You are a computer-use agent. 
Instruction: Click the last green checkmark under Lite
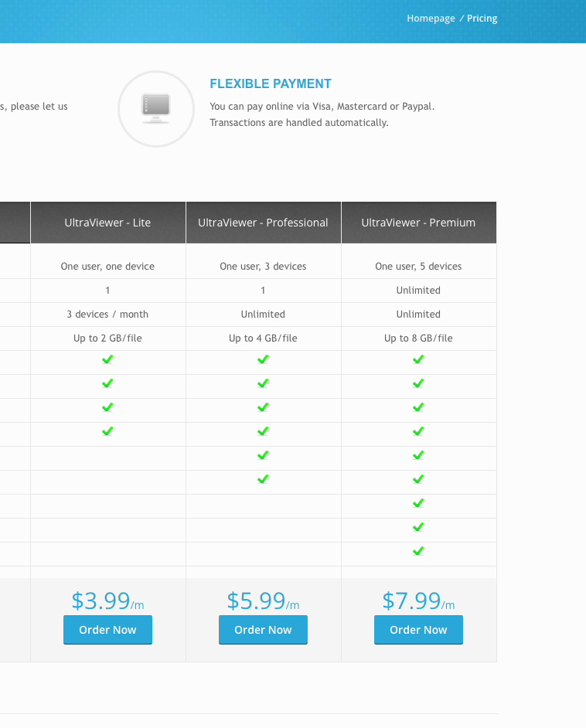107,431
